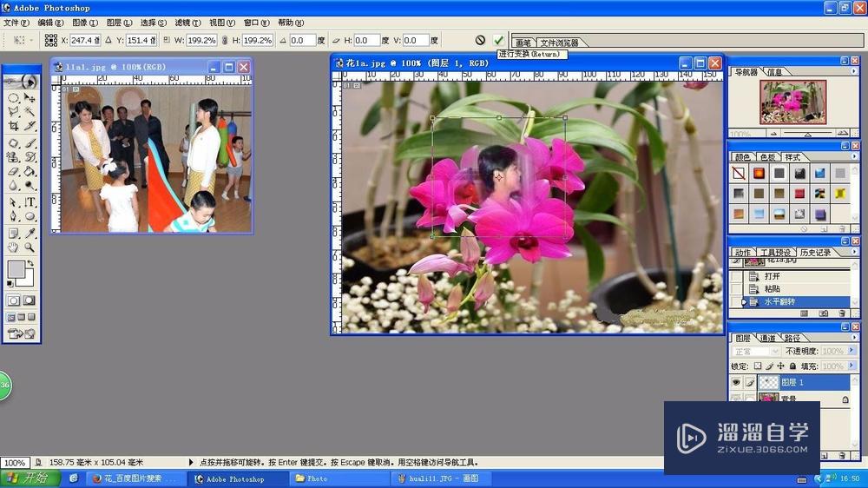
Task: Select the Type tool
Action: pos(30,202)
